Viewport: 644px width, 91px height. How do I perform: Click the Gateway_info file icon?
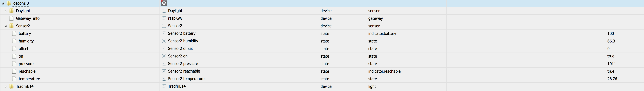[x=11, y=18]
